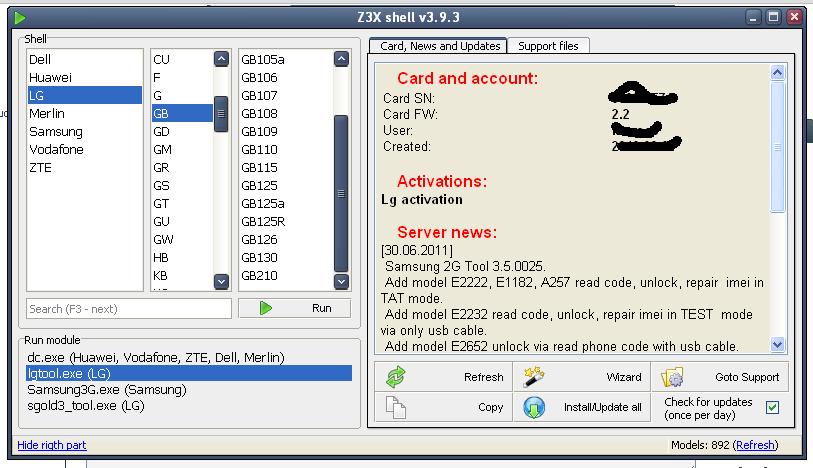The height and width of the screenshot is (468, 813).
Task: Select the GD series entry
Action: (x=182, y=132)
